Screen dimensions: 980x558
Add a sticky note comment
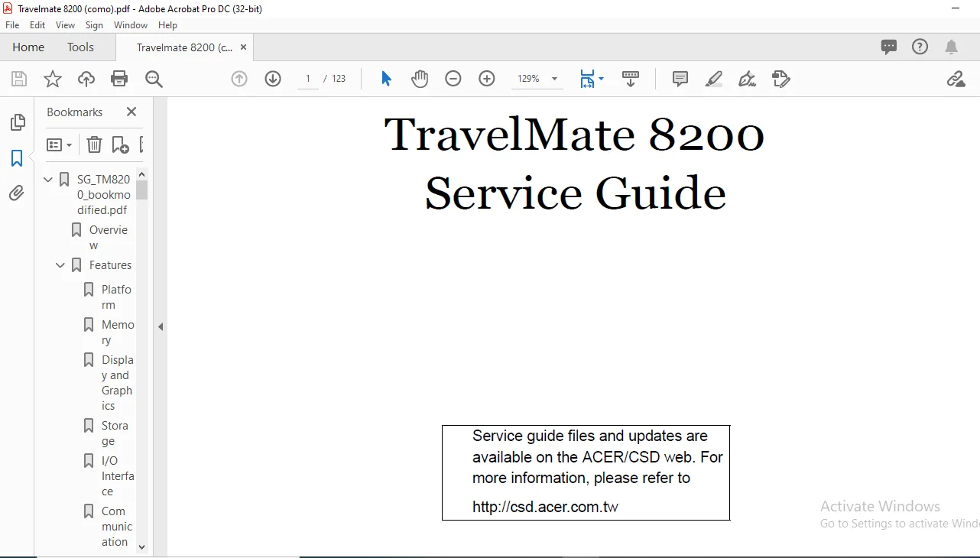tap(680, 79)
